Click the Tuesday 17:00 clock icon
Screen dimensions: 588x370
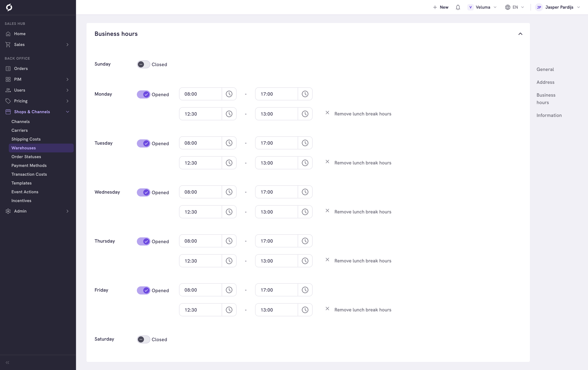[305, 143]
